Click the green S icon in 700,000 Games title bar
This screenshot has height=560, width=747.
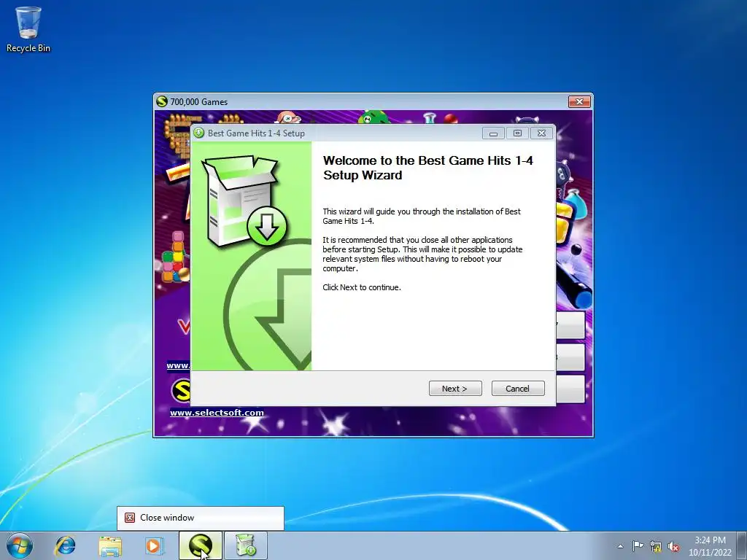(x=162, y=101)
